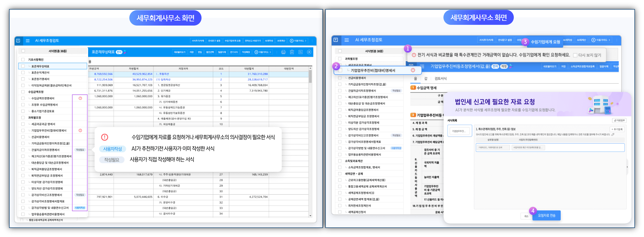Image resolution: width=644 pixels, height=237 pixels.
Task: Switch to the 검토서식 tab
Action: click(x=440, y=79)
